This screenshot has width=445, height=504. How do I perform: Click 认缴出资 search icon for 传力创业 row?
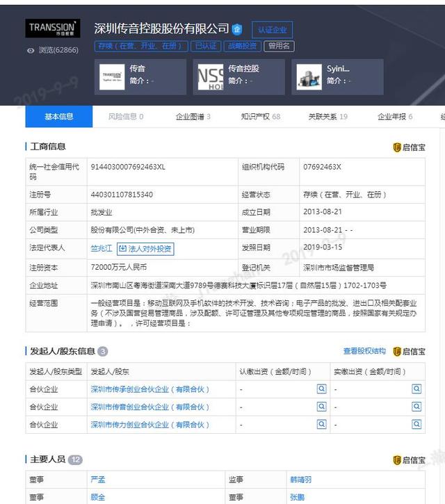[x=321, y=424]
